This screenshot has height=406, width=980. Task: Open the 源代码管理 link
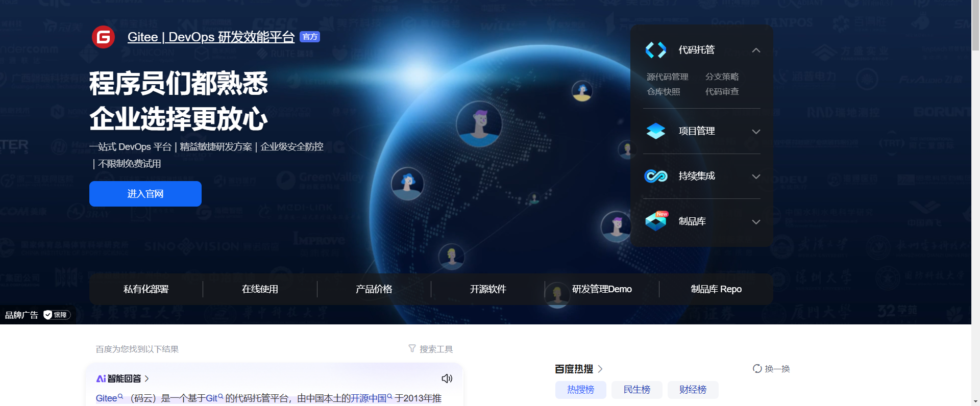tap(667, 77)
